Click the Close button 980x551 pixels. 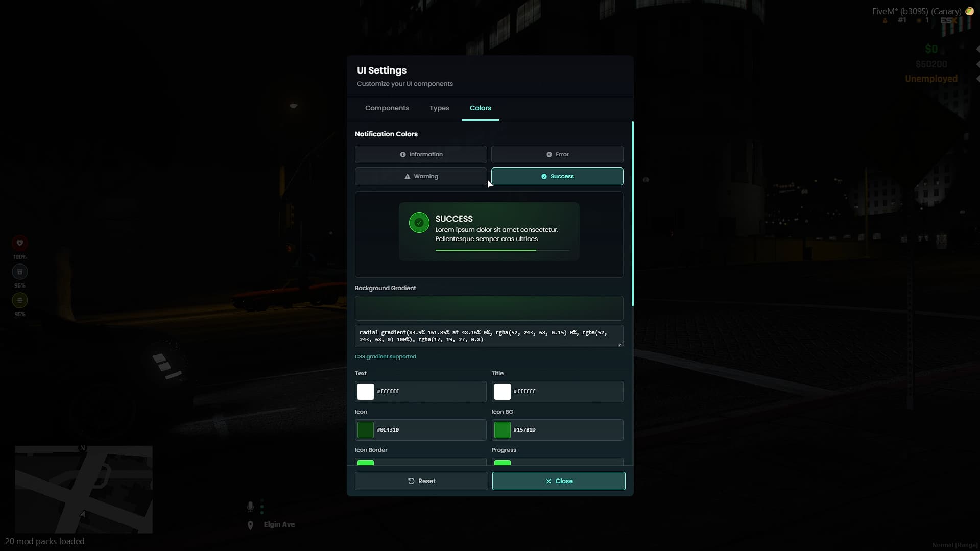click(558, 481)
